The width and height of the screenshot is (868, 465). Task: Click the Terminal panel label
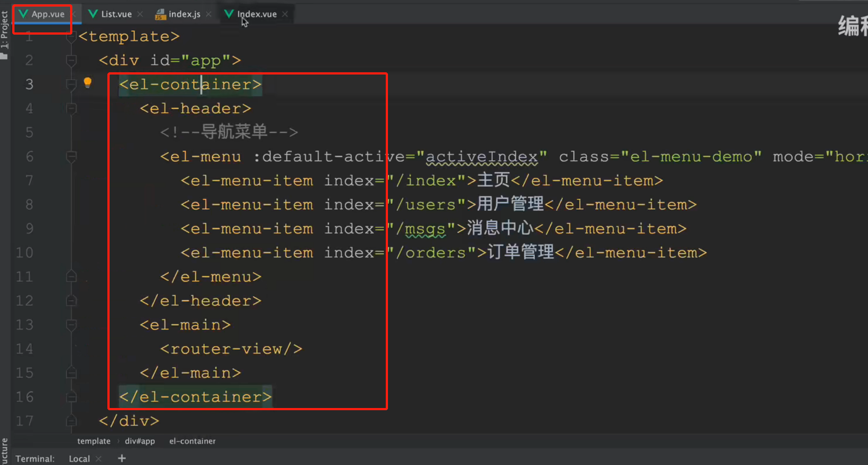35,458
